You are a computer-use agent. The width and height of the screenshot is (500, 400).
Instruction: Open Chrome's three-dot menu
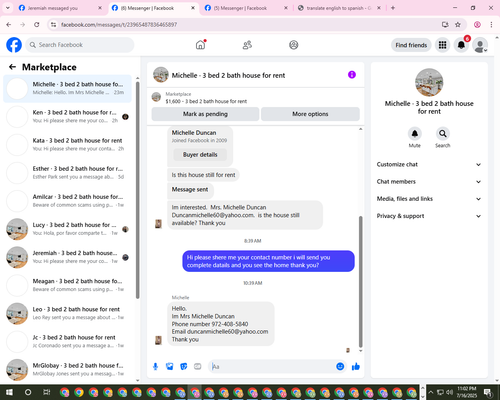tap(491, 24)
